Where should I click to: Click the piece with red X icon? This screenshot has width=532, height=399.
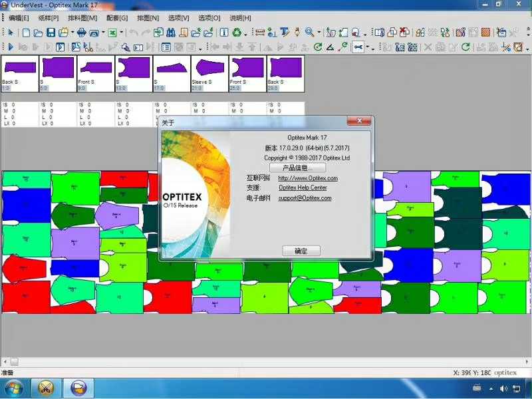click(404, 32)
